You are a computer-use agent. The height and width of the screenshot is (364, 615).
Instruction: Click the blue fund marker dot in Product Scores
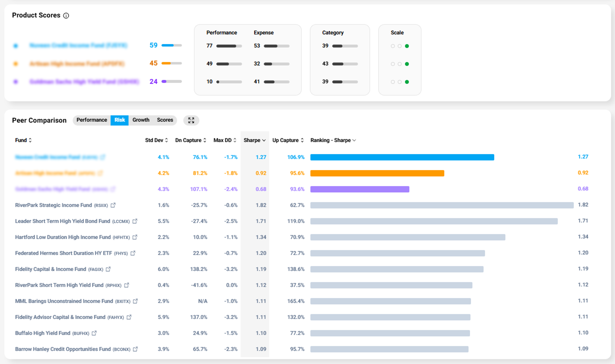(x=16, y=46)
